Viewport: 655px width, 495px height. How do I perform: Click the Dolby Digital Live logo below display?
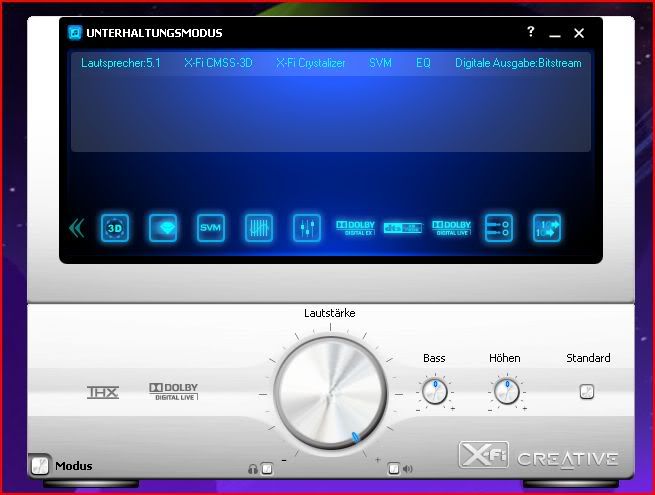pyautogui.click(x=173, y=392)
